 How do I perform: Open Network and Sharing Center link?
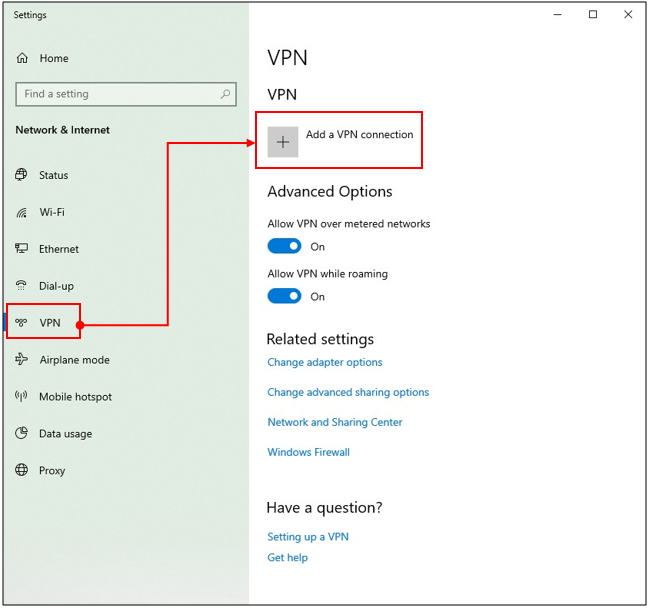[335, 422]
